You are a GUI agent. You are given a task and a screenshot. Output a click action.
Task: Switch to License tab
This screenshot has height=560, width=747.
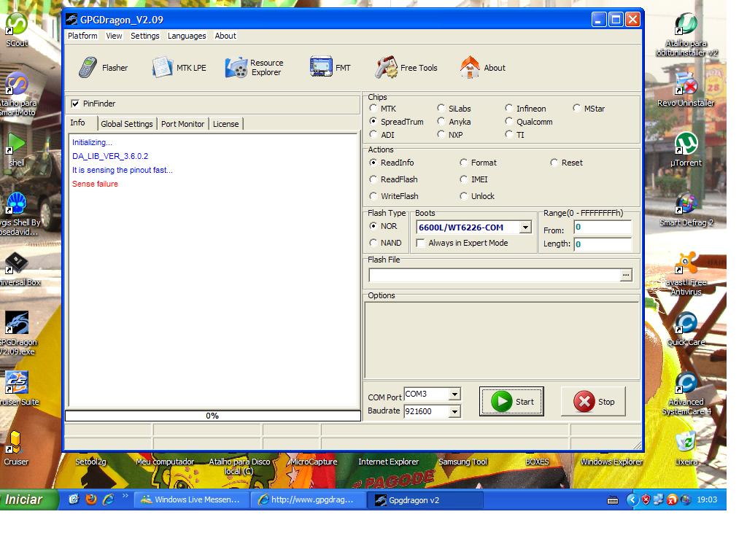[226, 124]
